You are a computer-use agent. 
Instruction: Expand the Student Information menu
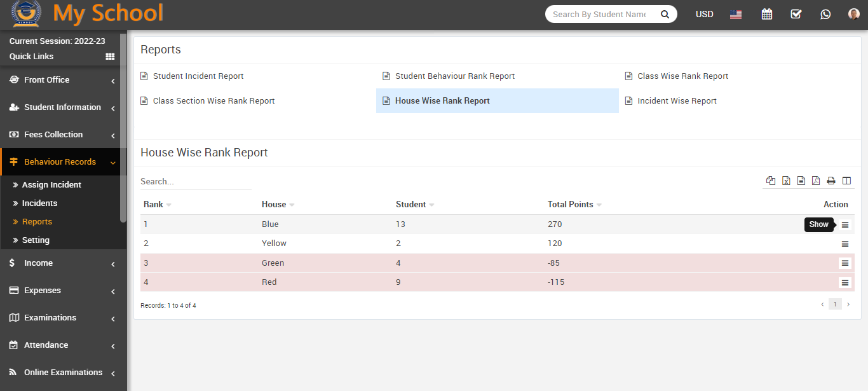click(62, 107)
